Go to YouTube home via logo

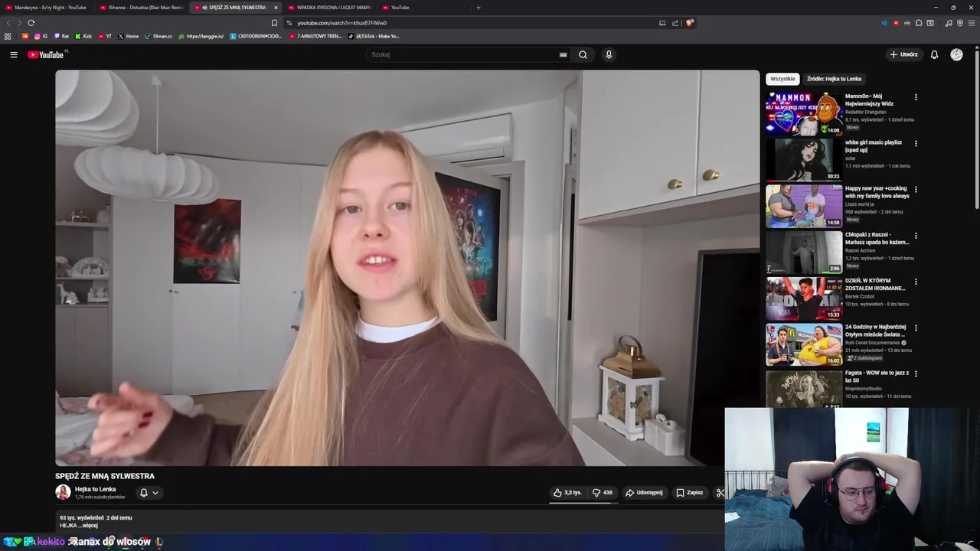coord(47,54)
